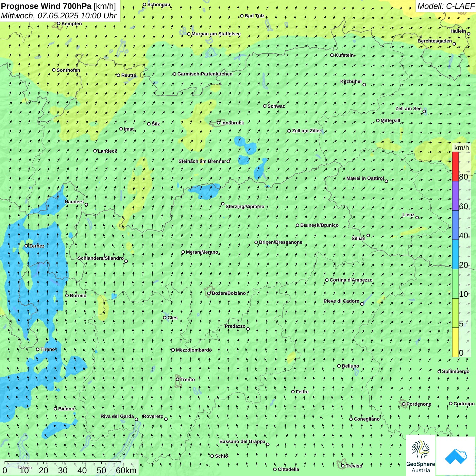Click the Kempten label
476x476 pixels.
(72, 23)
